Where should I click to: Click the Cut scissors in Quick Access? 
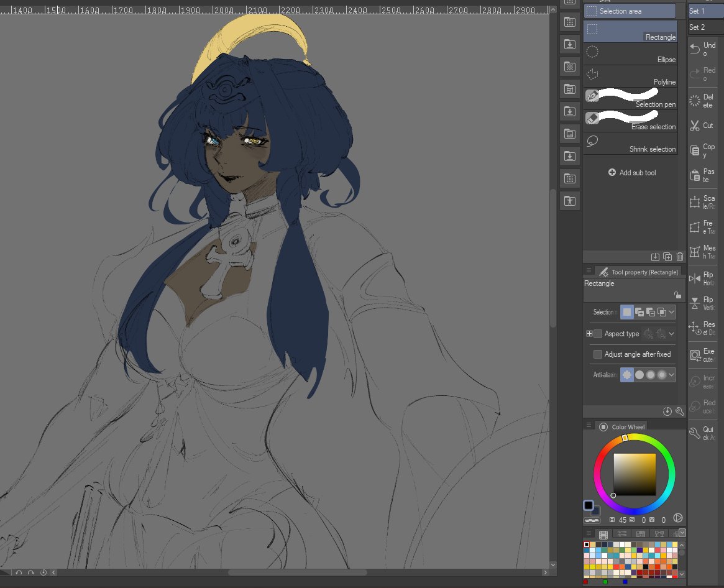coord(703,126)
